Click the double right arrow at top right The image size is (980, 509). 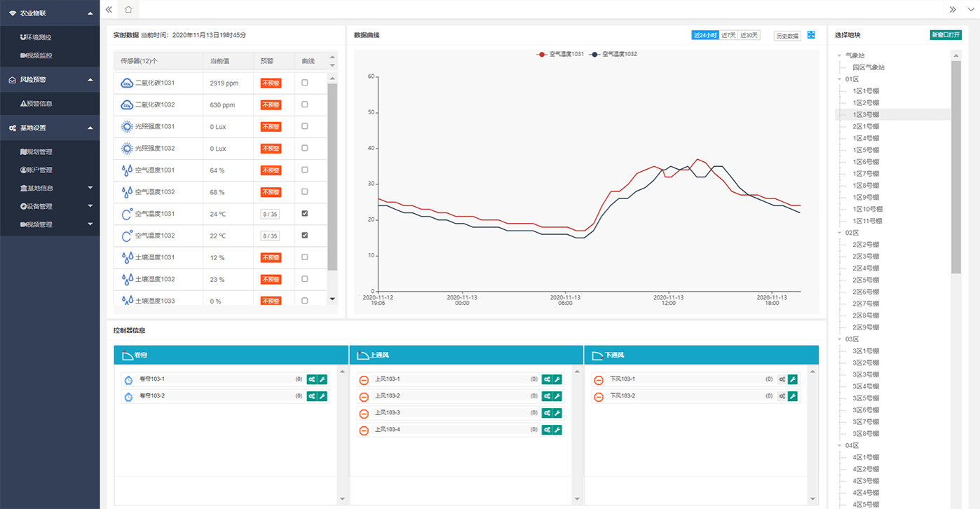coord(953,9)
